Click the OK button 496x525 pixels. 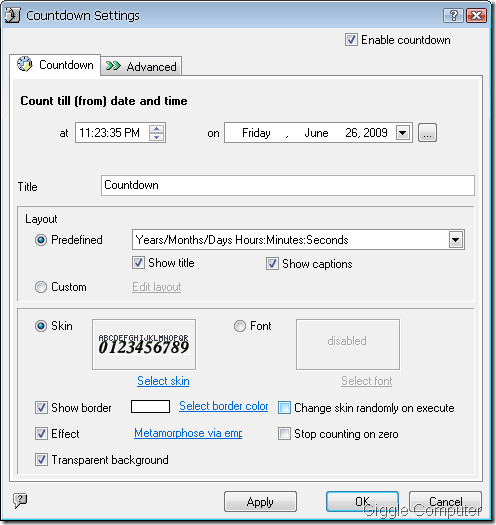(x=362, y=502)
